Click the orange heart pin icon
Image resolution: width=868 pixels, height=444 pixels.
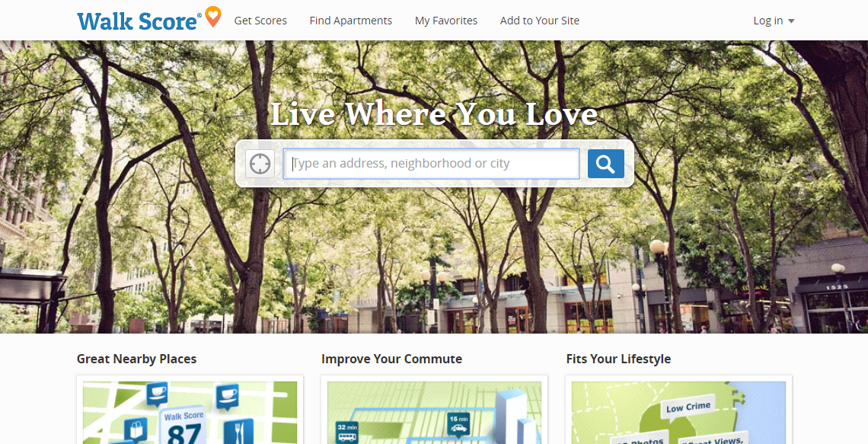213,17
